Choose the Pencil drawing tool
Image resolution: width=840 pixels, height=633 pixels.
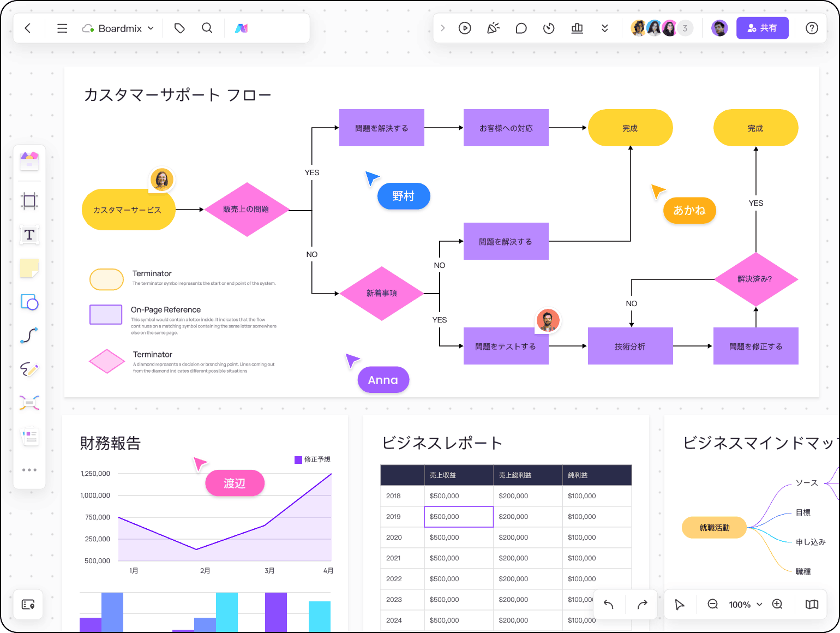click(x=29, y=369)
